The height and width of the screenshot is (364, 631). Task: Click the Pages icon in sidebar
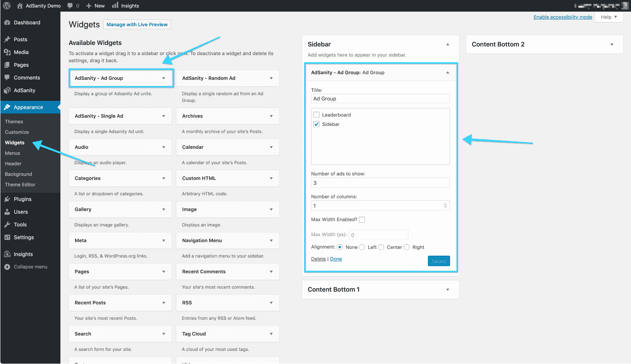pyautogui.click(x=7, y=65)
